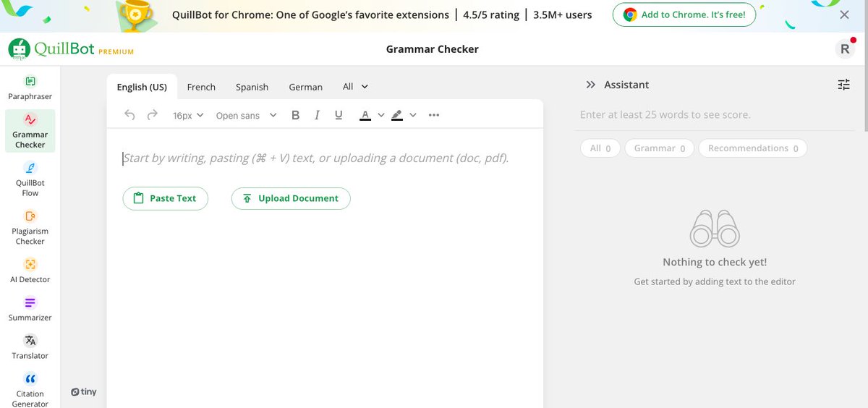
Task: Click into the text editor placeholder
Action: click(x=315, y=158)
